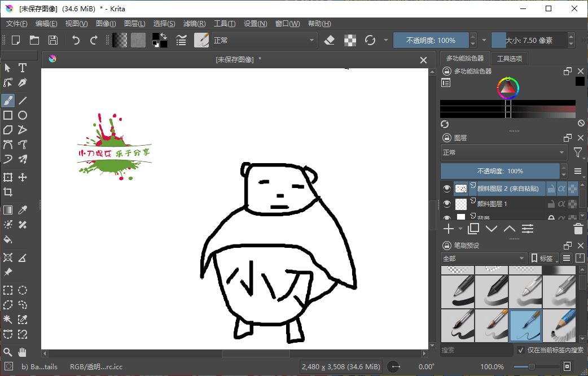Image resolution: width=588 pixels, height=376 pixels.
Task: Enable eraser mode in the top toolbar
Action: pos(330,40)
